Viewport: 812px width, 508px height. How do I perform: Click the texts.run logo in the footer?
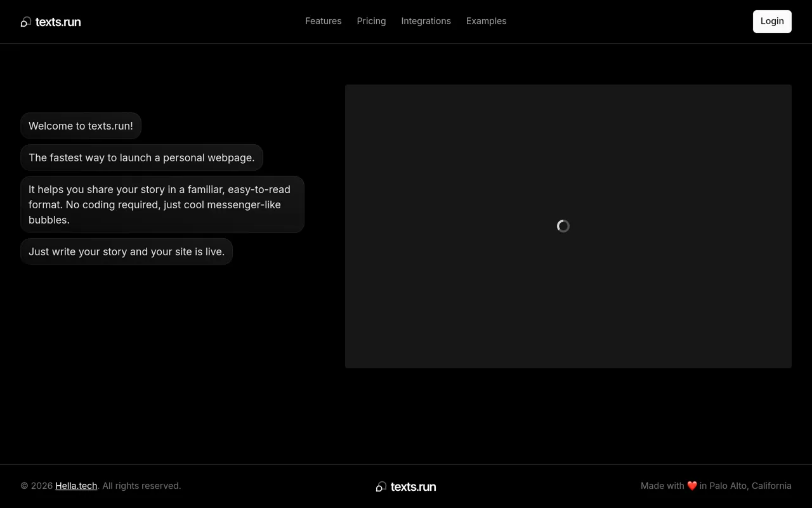(406, 486)
